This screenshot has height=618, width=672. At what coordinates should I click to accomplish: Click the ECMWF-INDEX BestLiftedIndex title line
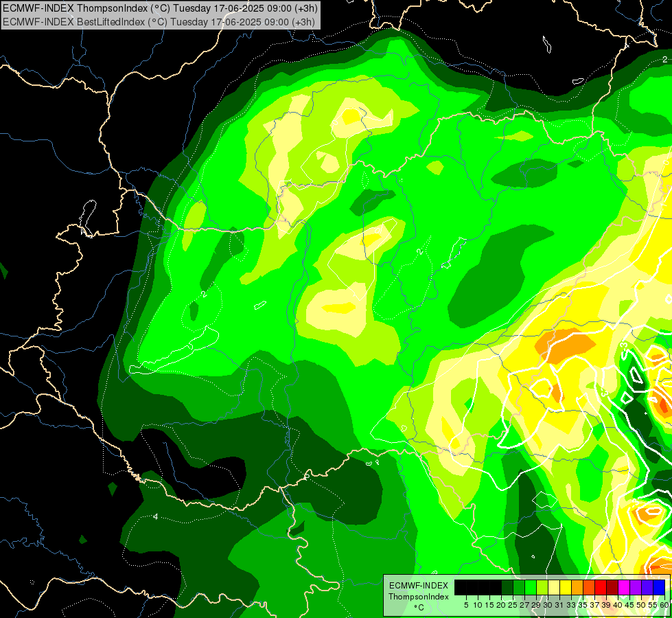(159, 22)
